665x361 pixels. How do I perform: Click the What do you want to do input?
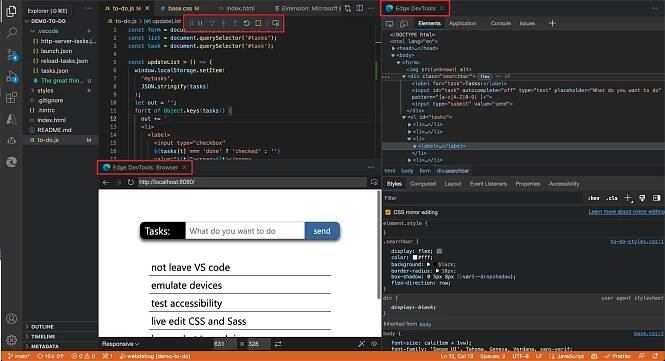click(245, 231)
